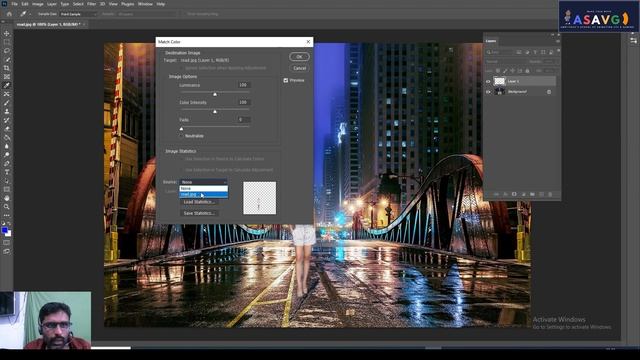Open the blend mode dropdown in Layers panel

click(x=505, y=62)
